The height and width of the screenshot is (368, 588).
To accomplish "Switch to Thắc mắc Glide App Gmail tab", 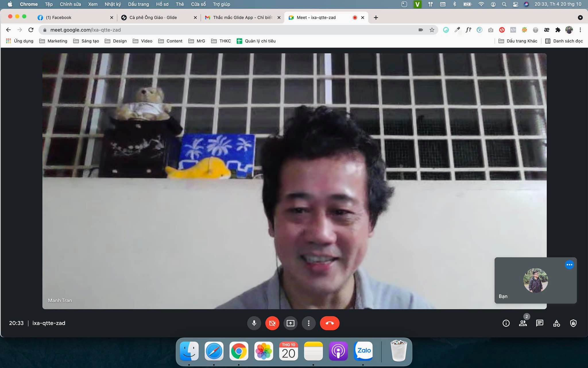I will [x=243, y=18].
